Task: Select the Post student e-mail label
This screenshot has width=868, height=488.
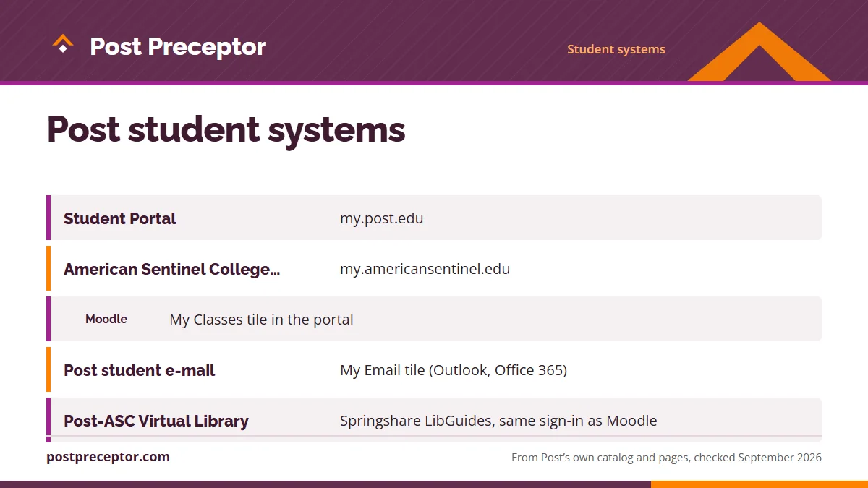Action: (x=140, y=370)
